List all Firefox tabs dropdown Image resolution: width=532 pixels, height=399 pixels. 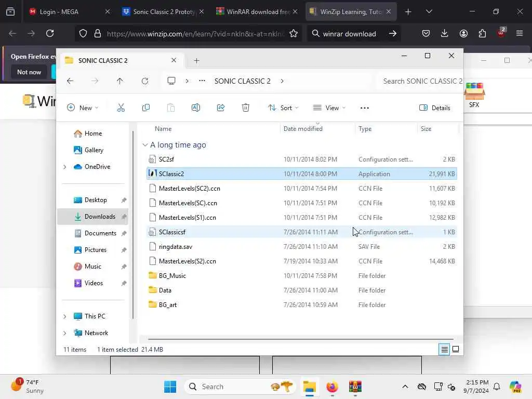click(429, 12)
